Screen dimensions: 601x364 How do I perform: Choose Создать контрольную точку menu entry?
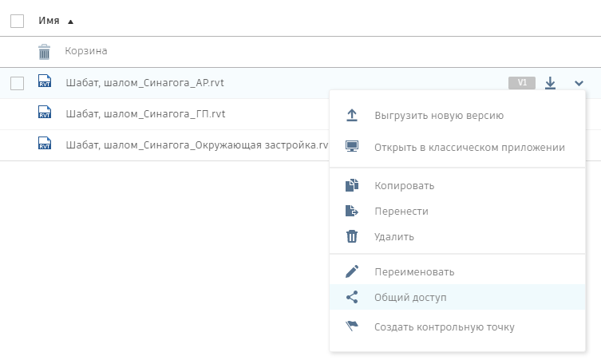(445, 326)
